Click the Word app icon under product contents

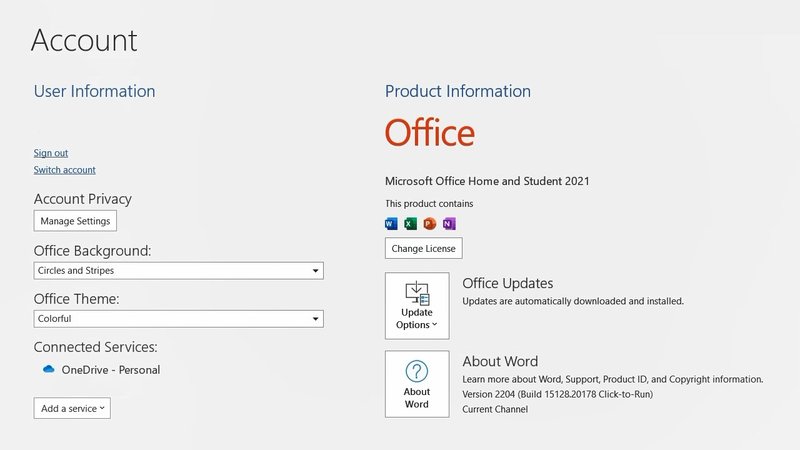click(x=391, y=223)
